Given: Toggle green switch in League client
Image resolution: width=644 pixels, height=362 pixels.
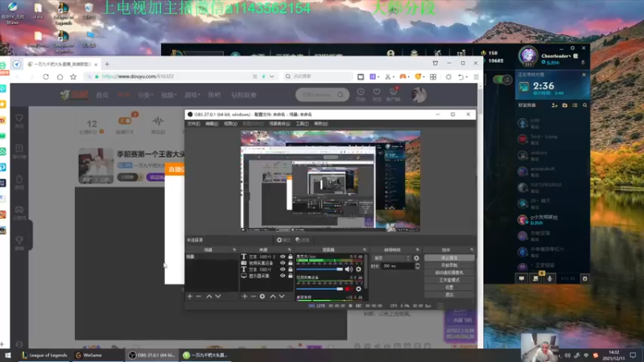Looking at the screenshot, I should (x=502, y=80).
